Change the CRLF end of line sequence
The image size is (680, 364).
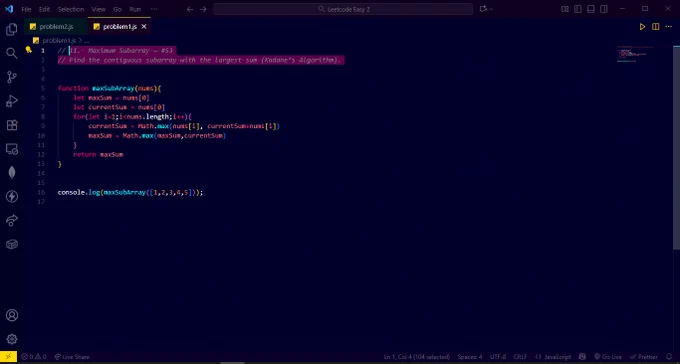coord(520,357)
